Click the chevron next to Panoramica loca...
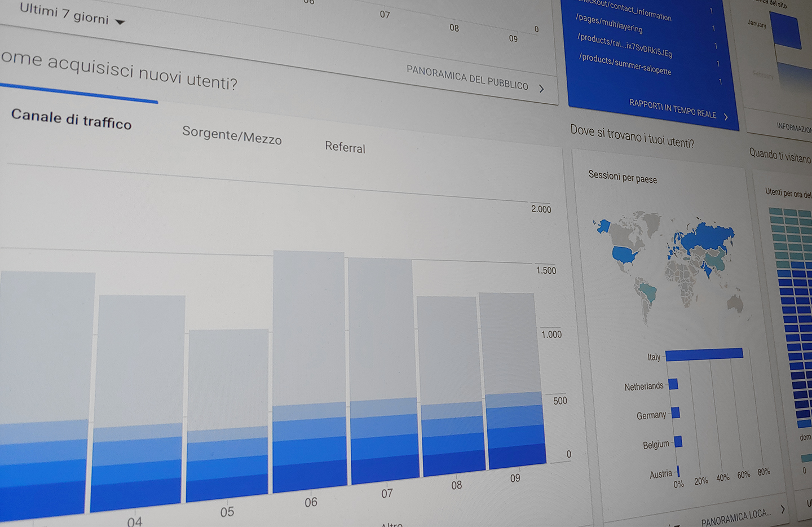This screenshot has width=812, height=527. pyautogui.click(x=783, y=509)
